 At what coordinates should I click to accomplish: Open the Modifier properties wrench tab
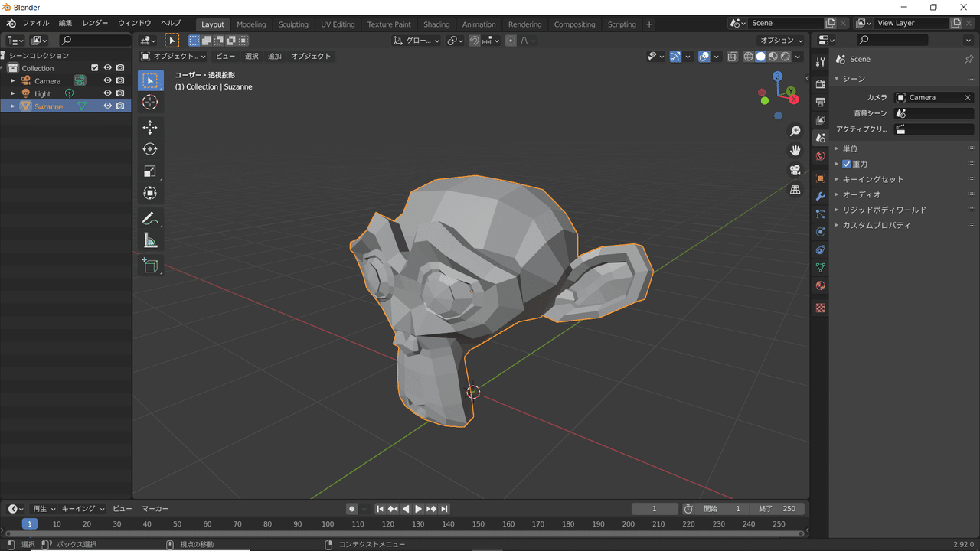point(820,196)
